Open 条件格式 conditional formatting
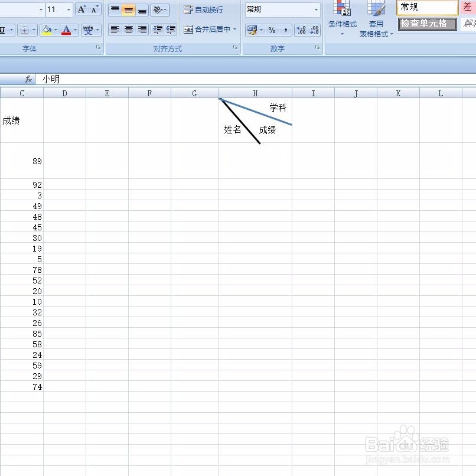Image resolution: width=476 pixels, height=476 pixels. point(342,18)
